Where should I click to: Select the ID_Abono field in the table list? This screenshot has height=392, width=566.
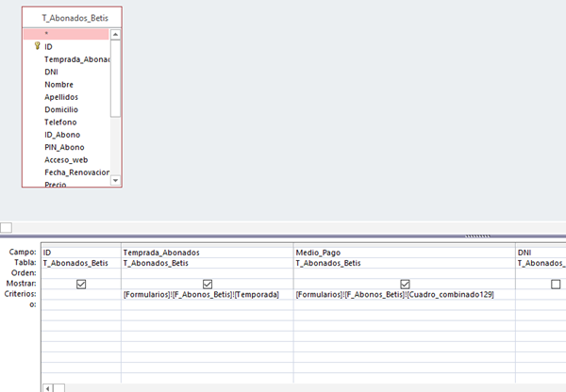coord(62,135)
